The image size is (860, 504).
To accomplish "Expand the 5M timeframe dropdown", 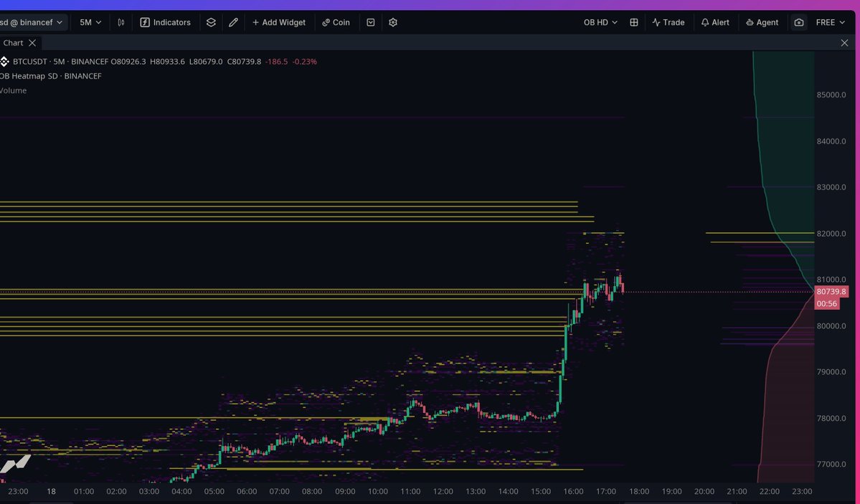I will click(x=90, y=22).
